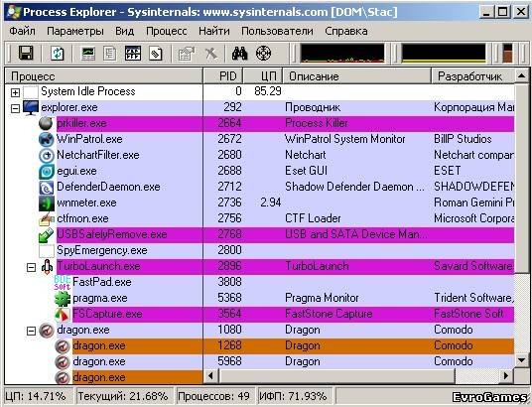532x407 pixels.
Task: Sort by the ЦП column header
Action: [x=263, y=76]
